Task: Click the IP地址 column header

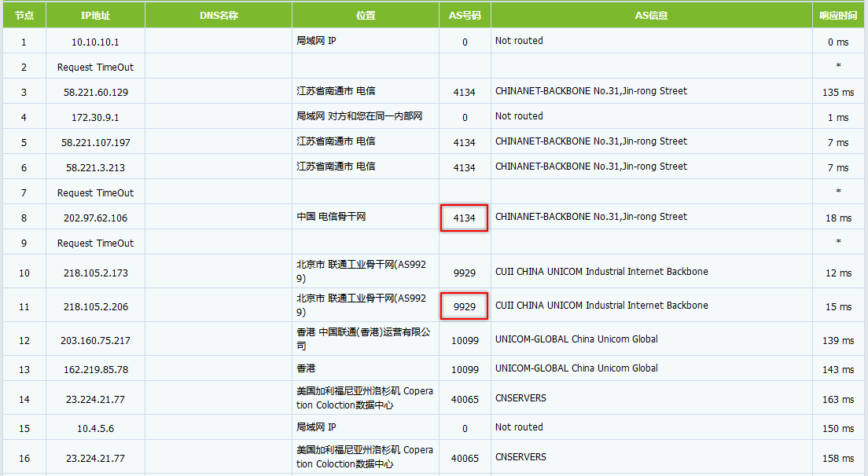Action: [95, 16]
